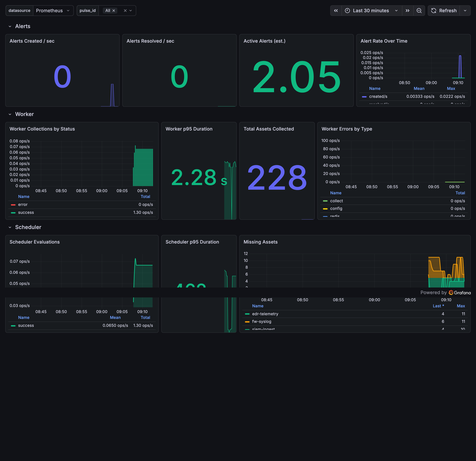Open the refresh interval dropdown arrow
This screenshot has width=476, height=461.
tap(465, 11)
